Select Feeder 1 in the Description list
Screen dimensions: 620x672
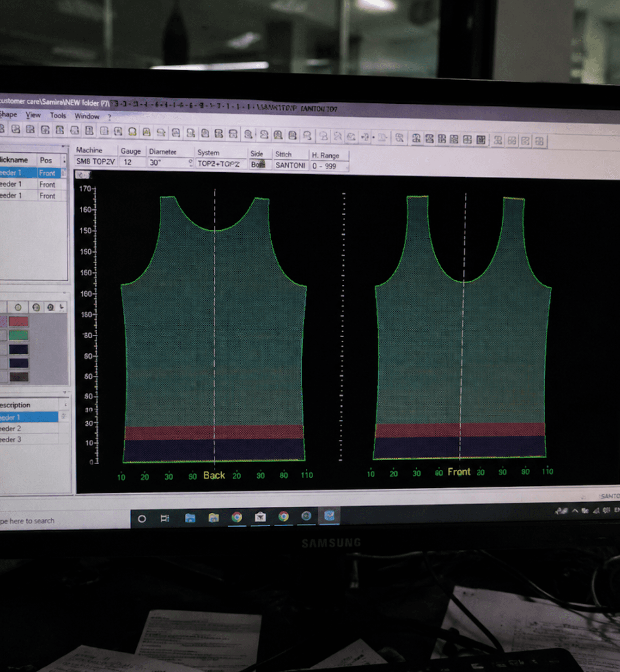(29, 417)
